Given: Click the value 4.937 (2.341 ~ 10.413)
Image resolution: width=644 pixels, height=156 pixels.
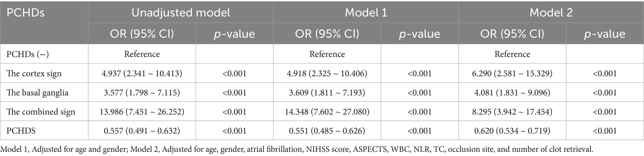Looking at the screenshot, I should [142, 73].
